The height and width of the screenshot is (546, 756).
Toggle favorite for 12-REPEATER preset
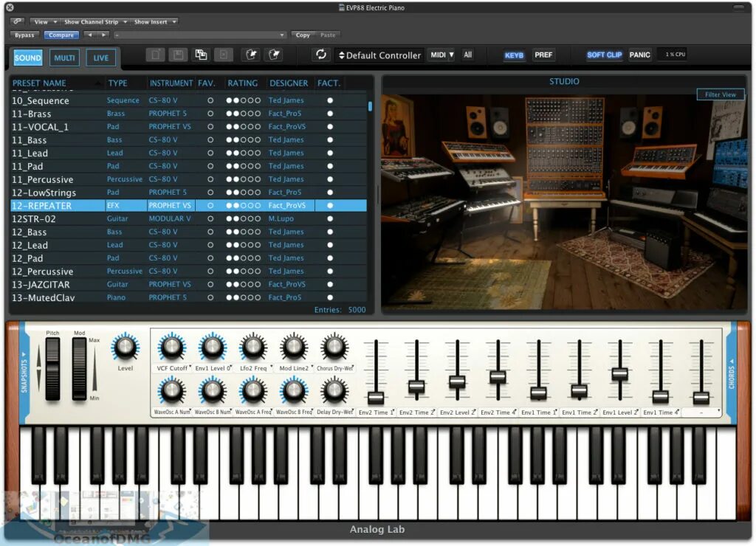click(x=210, y=206)
